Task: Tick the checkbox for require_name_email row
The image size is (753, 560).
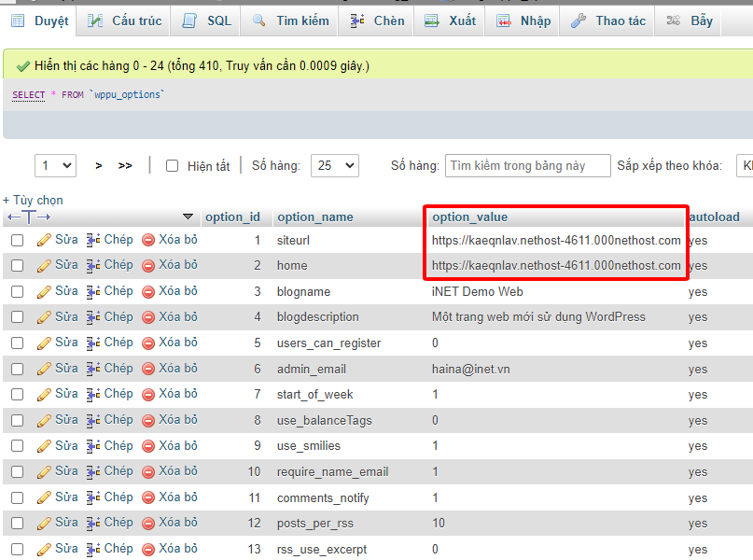Action: click(x=18, y=471)
